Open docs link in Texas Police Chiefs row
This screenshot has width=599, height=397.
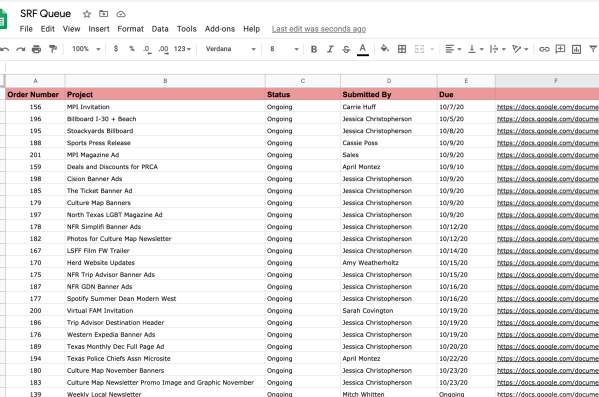[547, 359]
